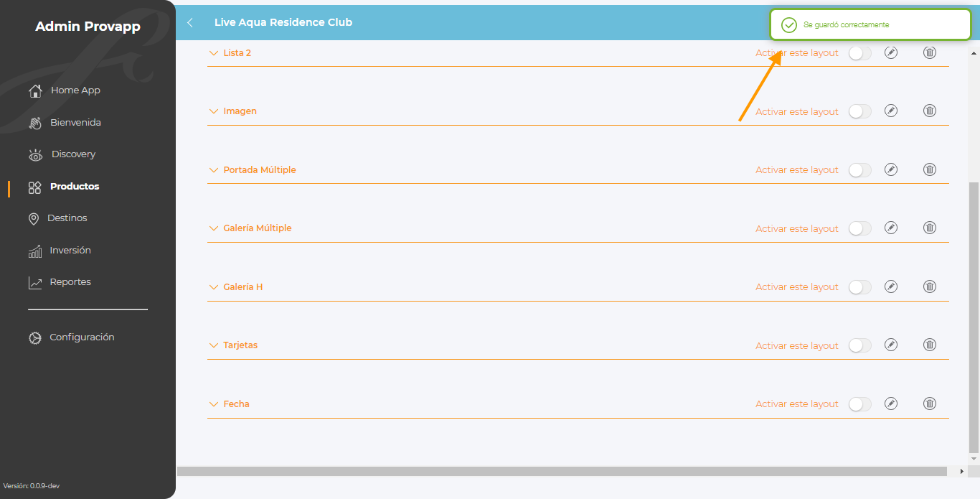Image resolution: width=980 pixels, height=499 pixels.
Task: Delete the Galería Múltiple layout
Action: 930,228
